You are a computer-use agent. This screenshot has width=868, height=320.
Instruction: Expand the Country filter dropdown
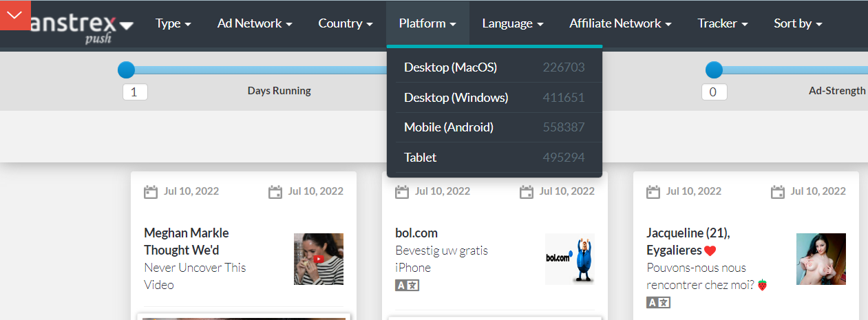click(346, 23)
